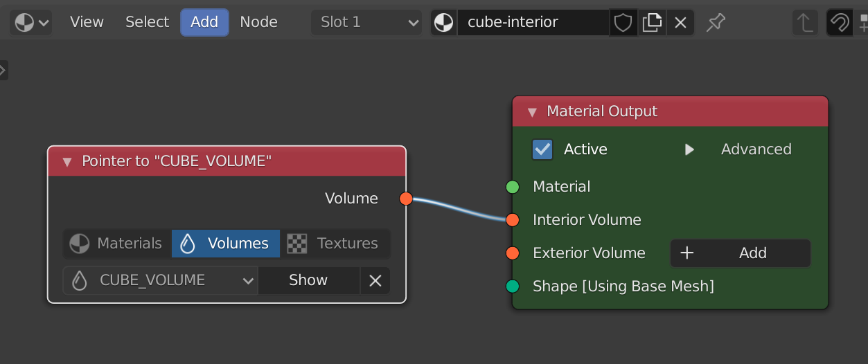Click the fake user shield icon
This screenshot has height=364, width=868.
pyautogui.click(x=623, y=23)
